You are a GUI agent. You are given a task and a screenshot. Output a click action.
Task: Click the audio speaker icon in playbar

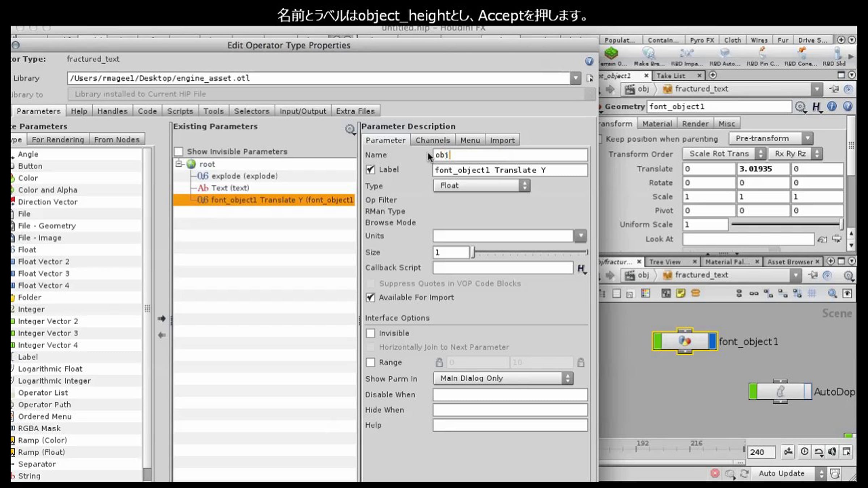pyautogui.click(x=832, y=451)
